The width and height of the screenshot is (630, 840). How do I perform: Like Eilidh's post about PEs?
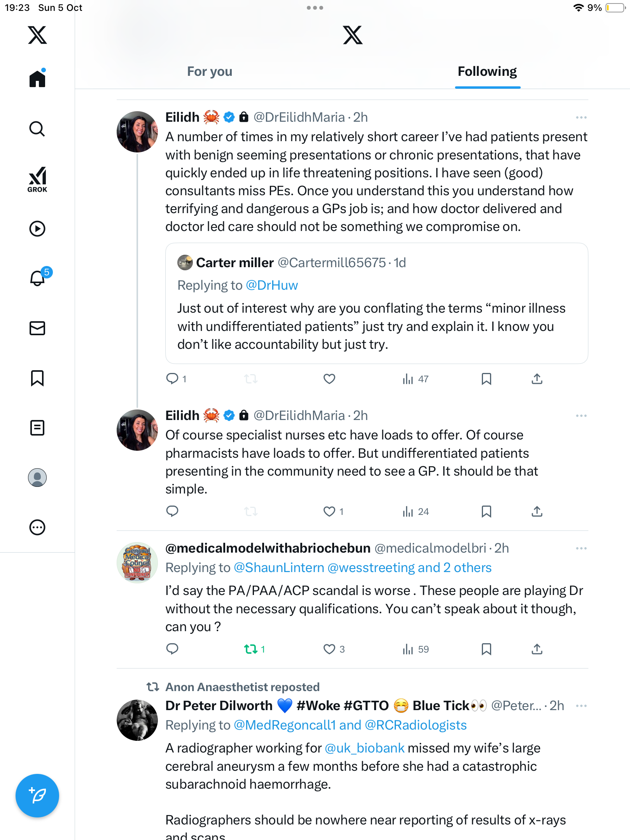[329, 379]
